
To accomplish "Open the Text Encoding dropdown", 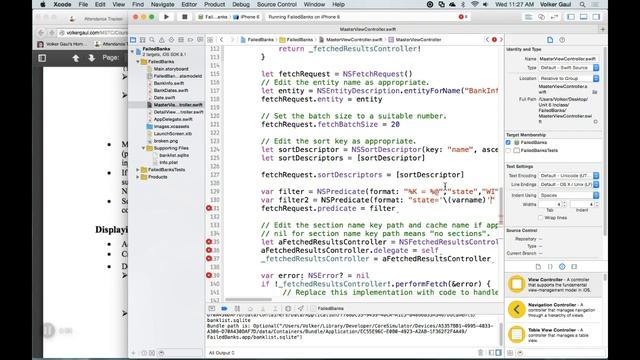I will [x=569, y=176].
